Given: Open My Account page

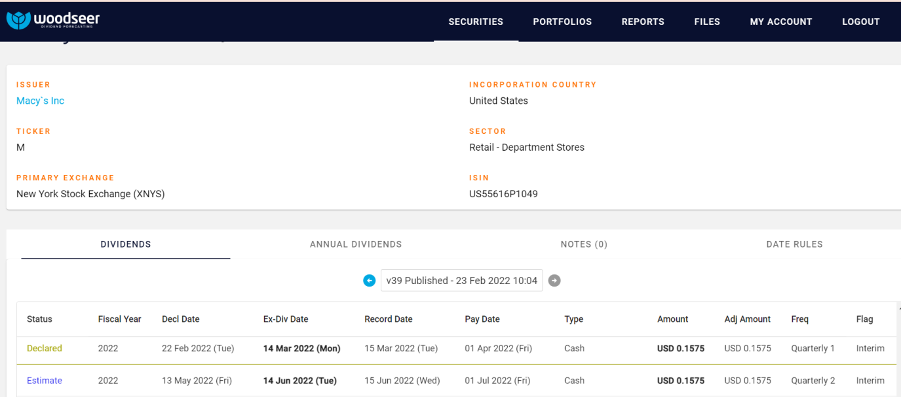Looking at the screenshot, I should (781, 22).
